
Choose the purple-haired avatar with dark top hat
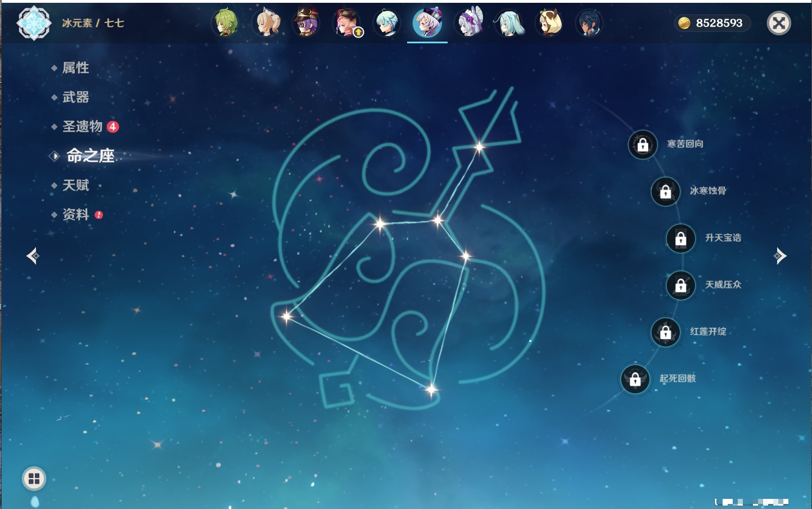point(306,23)
